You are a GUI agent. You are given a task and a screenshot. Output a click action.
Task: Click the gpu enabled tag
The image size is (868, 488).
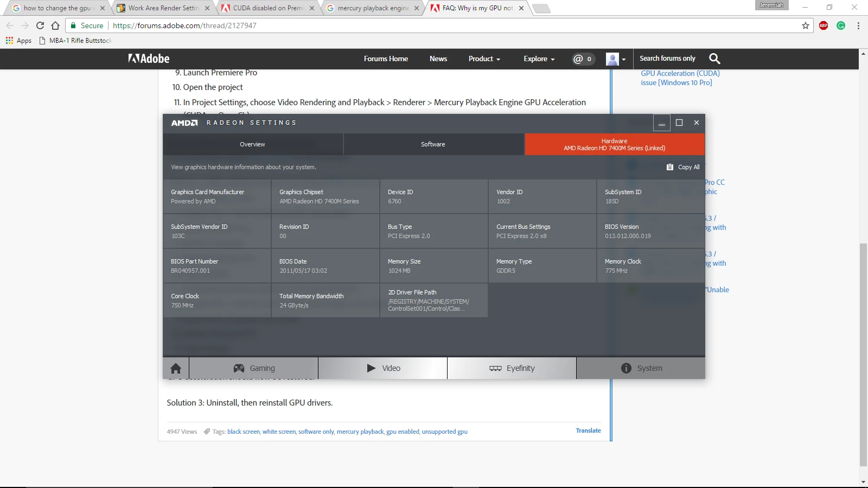[x=403, y=432]
